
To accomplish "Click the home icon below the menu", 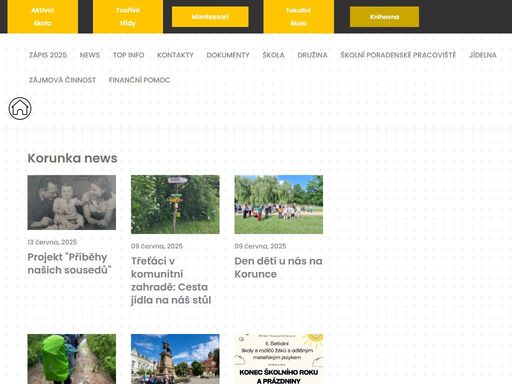I will (20, 108).
